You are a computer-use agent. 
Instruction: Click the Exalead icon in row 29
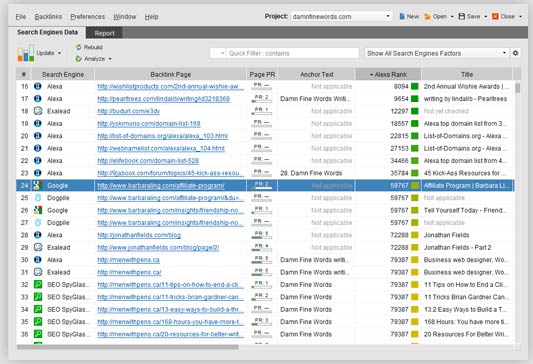tap(38, 247)
